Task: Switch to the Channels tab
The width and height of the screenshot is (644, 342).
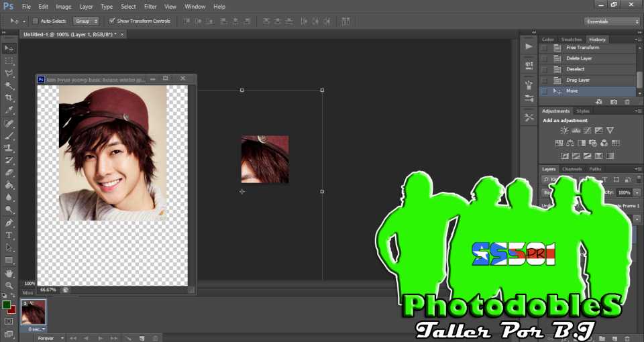Action: (572, 169)
